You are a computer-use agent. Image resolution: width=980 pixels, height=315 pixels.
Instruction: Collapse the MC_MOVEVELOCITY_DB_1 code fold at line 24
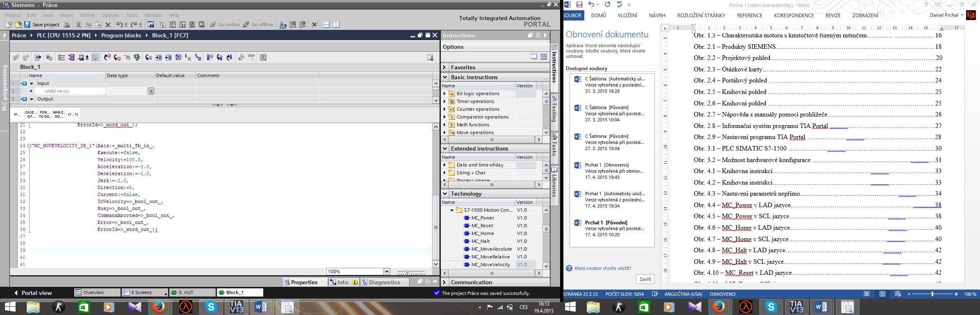point(29,146)
